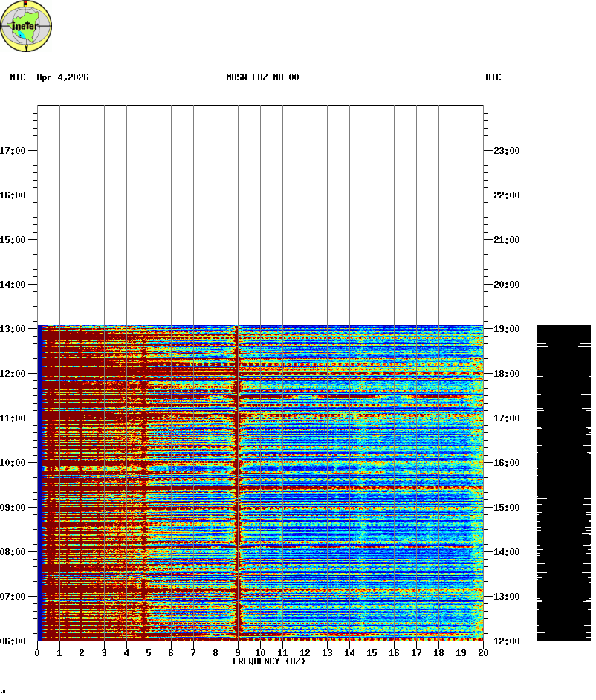Click the UTC timezone label

pos(493,77)
